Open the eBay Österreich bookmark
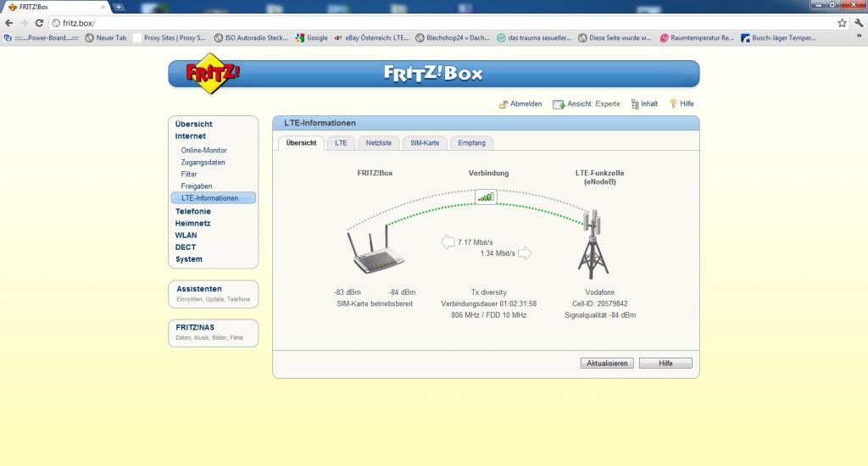This screenshot has height=466, width=868. tap(371, 38)
